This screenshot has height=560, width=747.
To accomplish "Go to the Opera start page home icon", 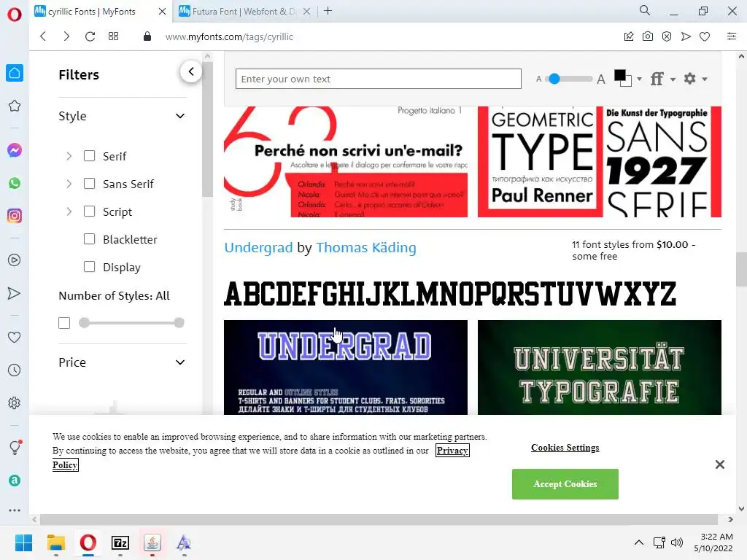I will pyautogui.click(x=15, y=73).
